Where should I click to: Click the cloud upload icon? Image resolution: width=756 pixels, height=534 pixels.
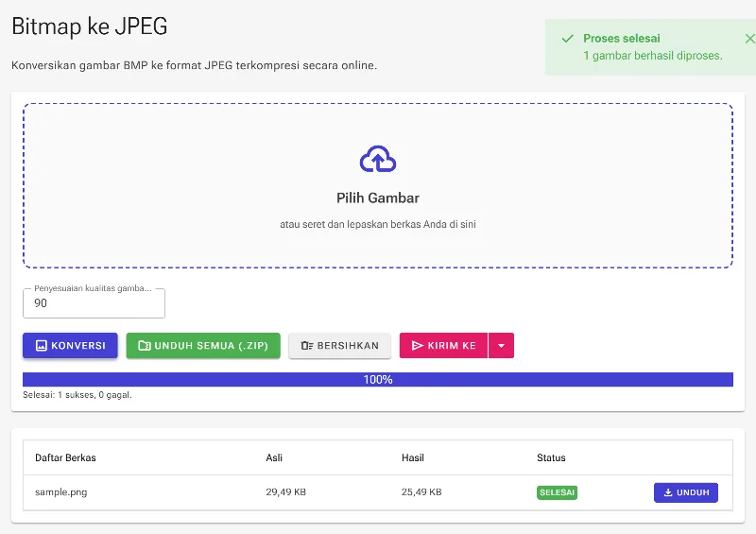pyautogui.click(x=378, y=159)
